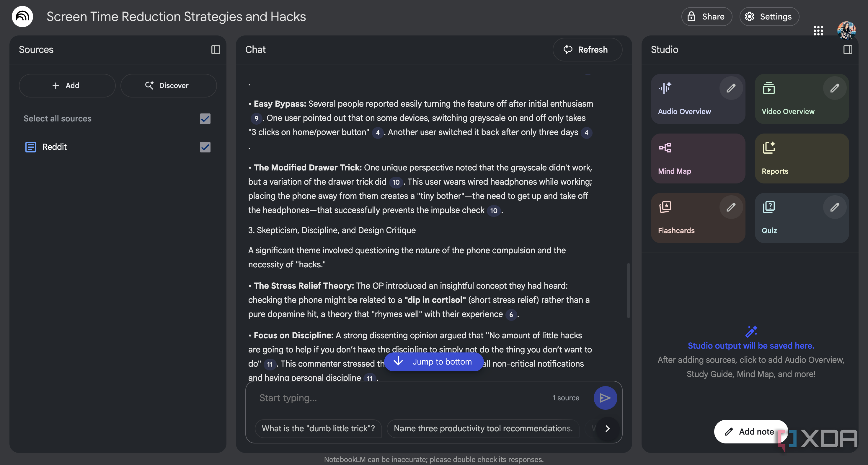Open the Google apps grid
868x465 pixels.
pyautogui.click(x=818, y=31)
